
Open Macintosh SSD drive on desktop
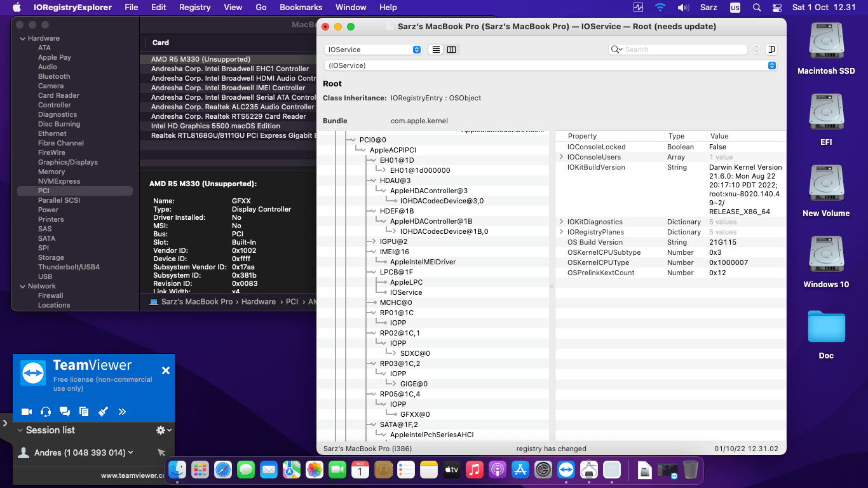826,49
